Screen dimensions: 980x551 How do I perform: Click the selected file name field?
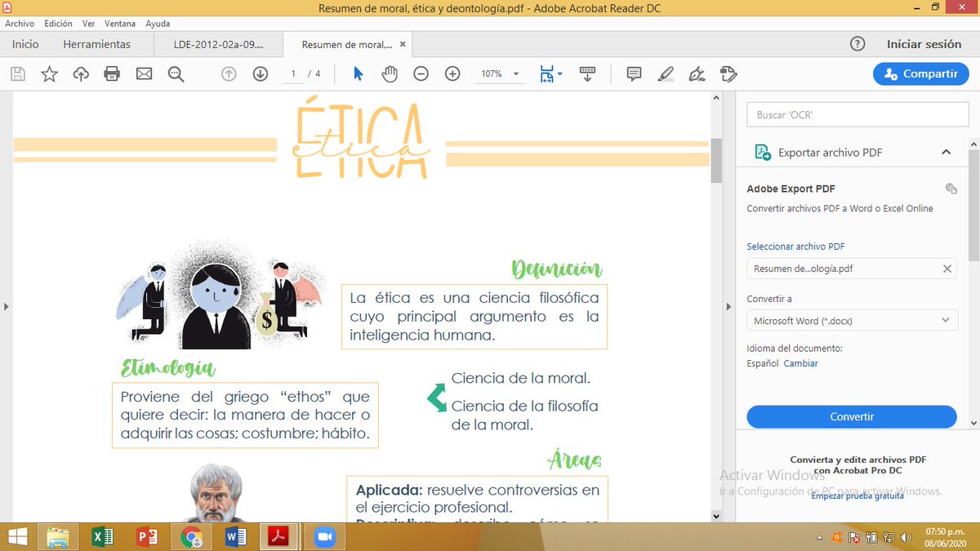[852, 269]
